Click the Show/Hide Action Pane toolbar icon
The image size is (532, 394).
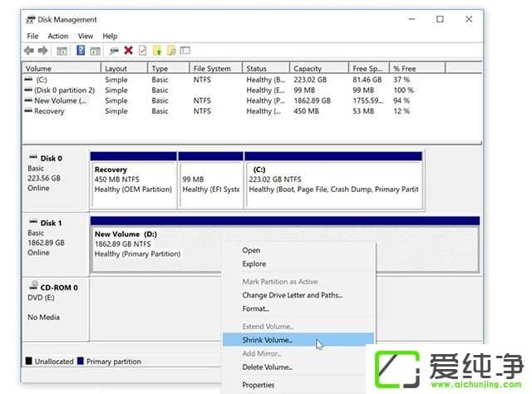pyautogui.click(x=95, y=51)
